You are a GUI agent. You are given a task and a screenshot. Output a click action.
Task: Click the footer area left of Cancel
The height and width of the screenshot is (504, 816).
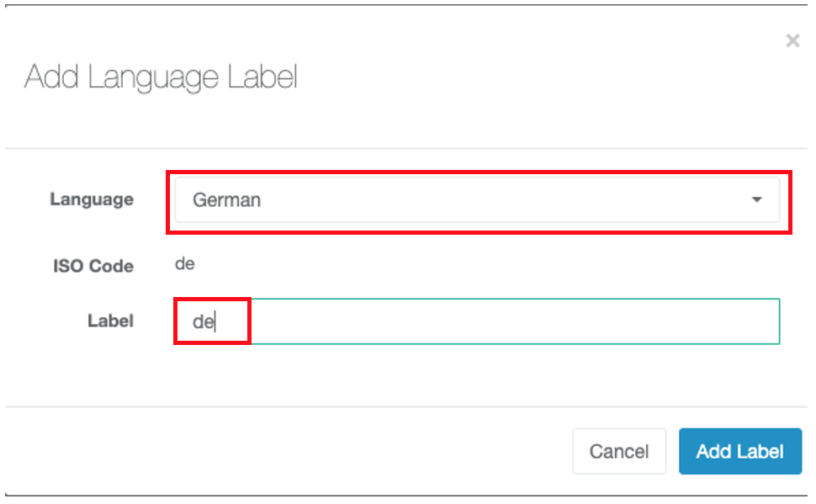point(286,451)
